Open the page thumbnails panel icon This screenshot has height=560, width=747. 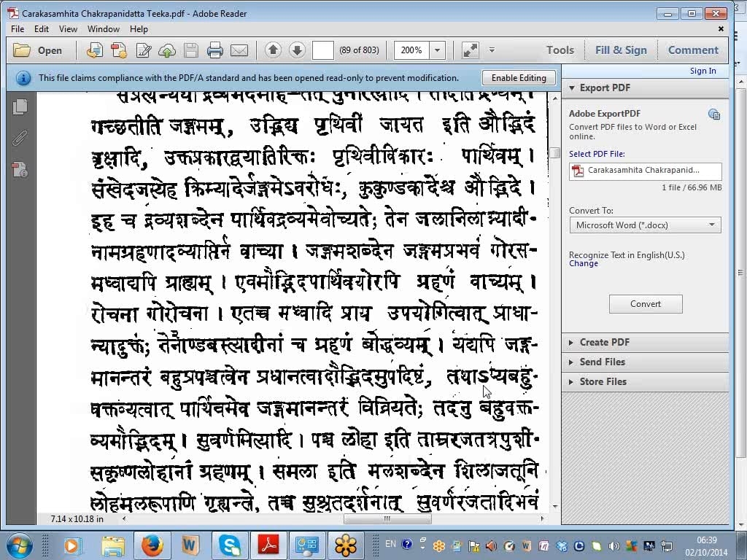20,106
